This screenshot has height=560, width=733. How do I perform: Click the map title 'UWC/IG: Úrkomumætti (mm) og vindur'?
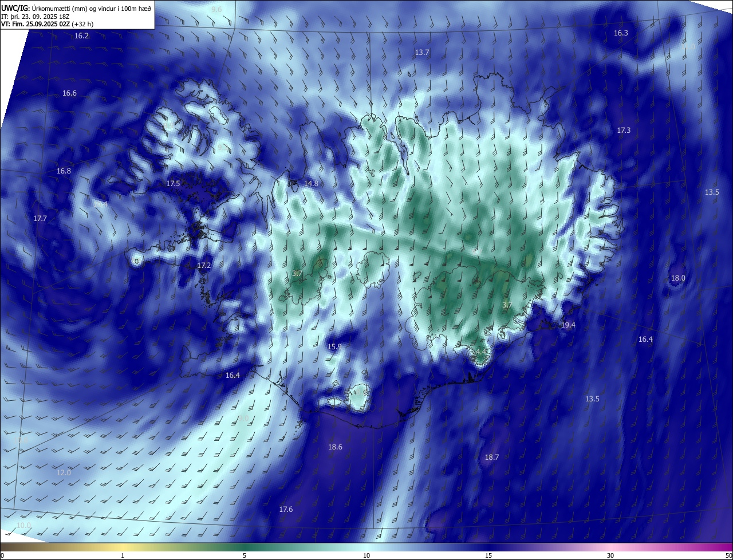click(x=76, y=8)
